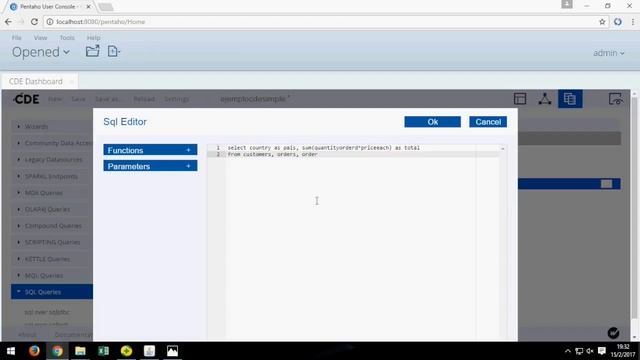
Task: Expand the OLAP4J Queries group
Action: (x=52, y=209)
